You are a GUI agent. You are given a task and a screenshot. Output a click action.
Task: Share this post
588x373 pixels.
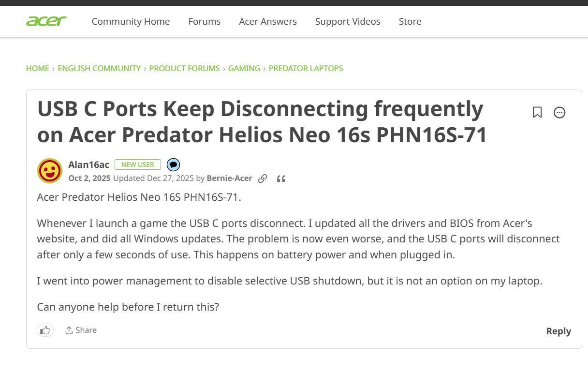pos(81,330)
